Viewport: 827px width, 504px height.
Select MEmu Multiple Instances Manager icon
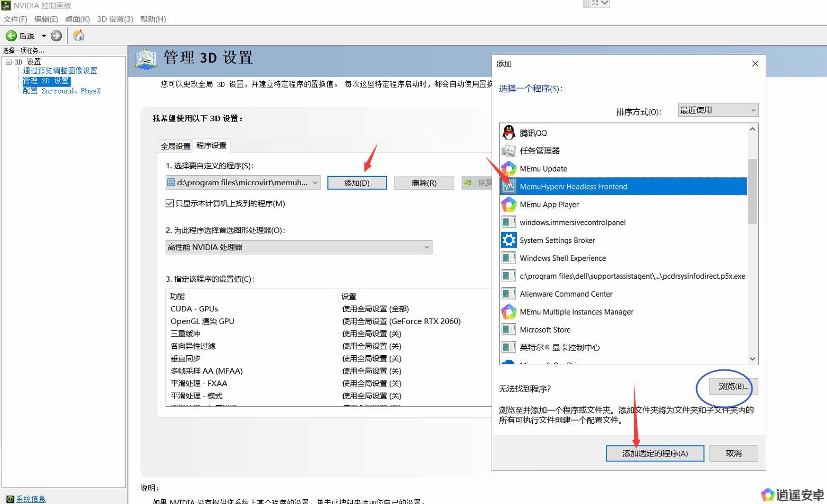[x=509, y=312]
